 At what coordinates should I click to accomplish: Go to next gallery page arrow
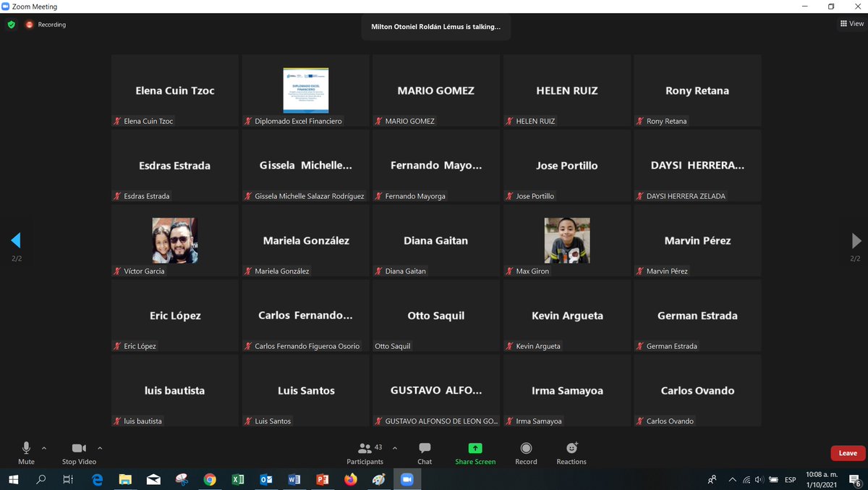(x=856, y=241)
